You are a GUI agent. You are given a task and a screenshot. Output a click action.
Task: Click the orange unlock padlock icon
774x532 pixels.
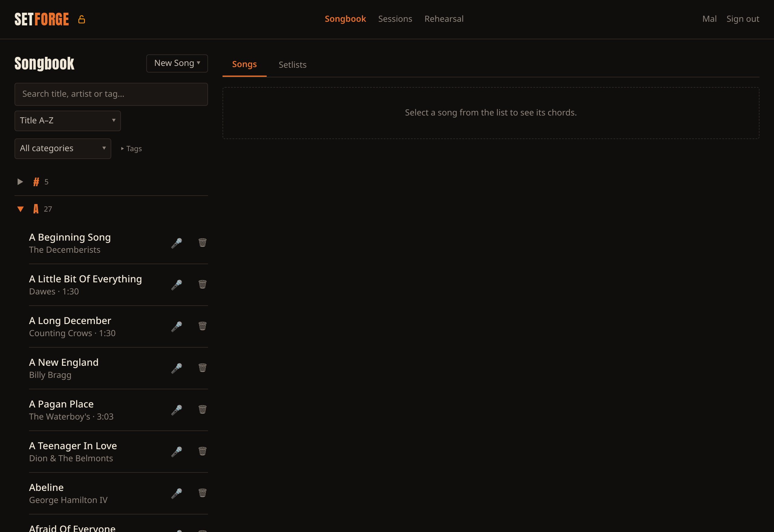click(x=82, y=19)
